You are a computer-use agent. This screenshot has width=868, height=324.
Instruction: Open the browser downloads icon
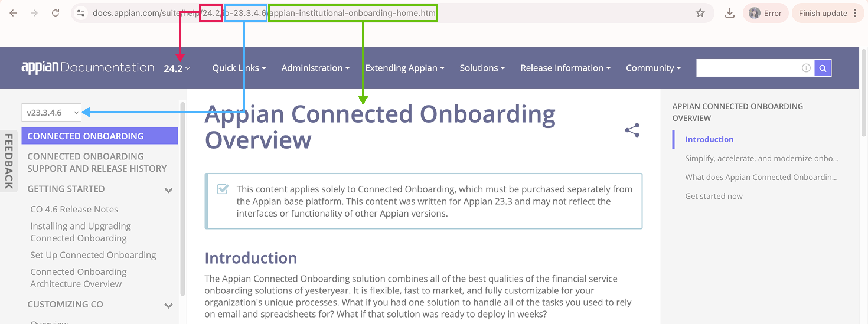[730, 13]
